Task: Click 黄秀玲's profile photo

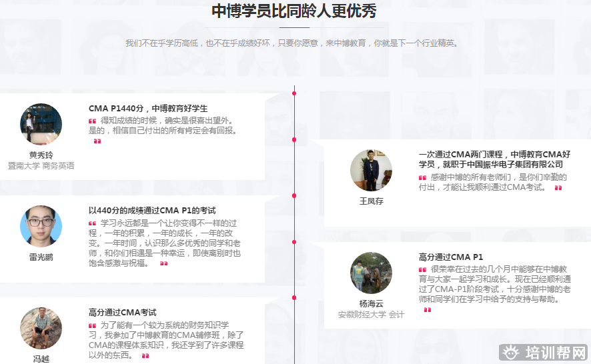Action: click(41, 124)
